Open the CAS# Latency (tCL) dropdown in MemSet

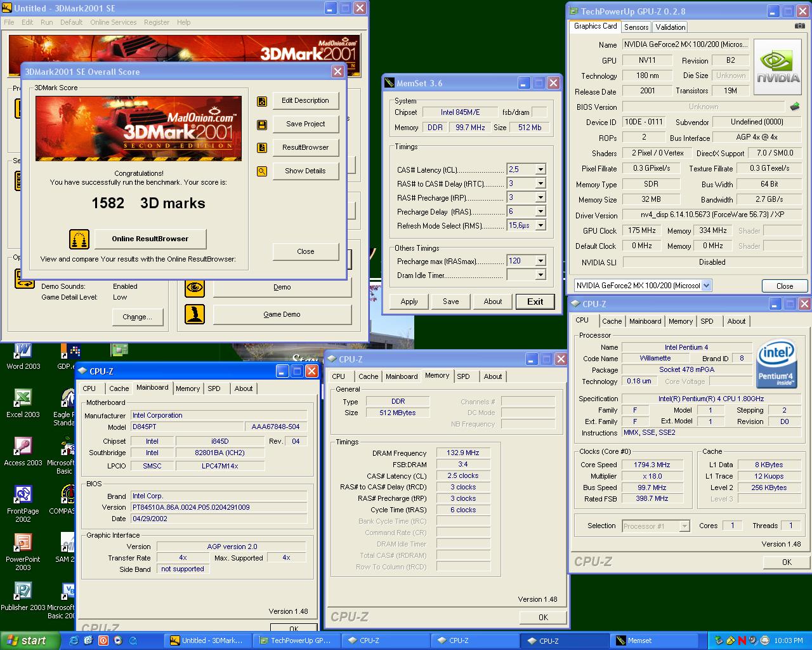tap(540, 169)
